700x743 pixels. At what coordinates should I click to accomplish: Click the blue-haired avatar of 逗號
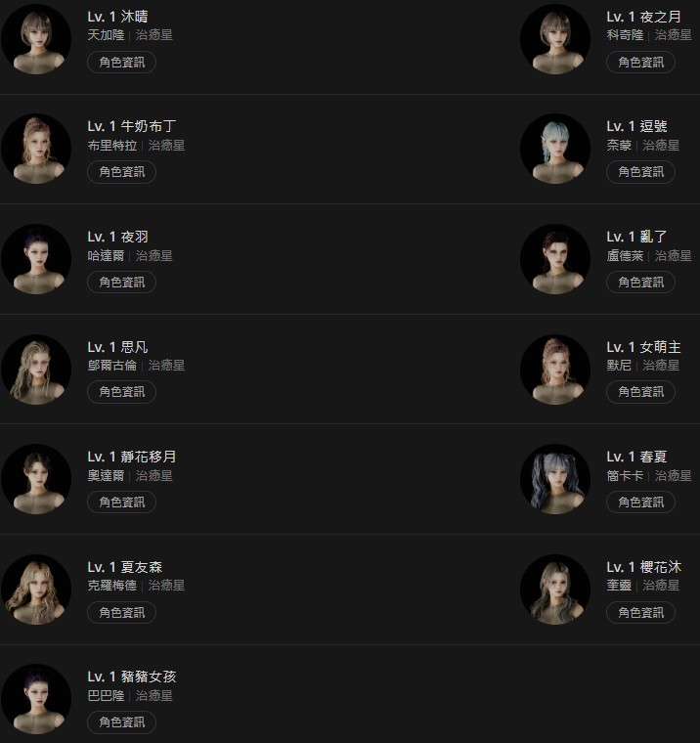pyautogui.click(x=555, y=149)
